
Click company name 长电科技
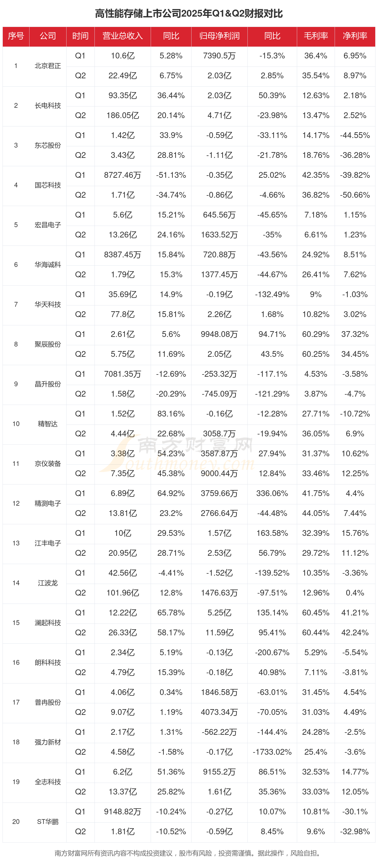48,106
